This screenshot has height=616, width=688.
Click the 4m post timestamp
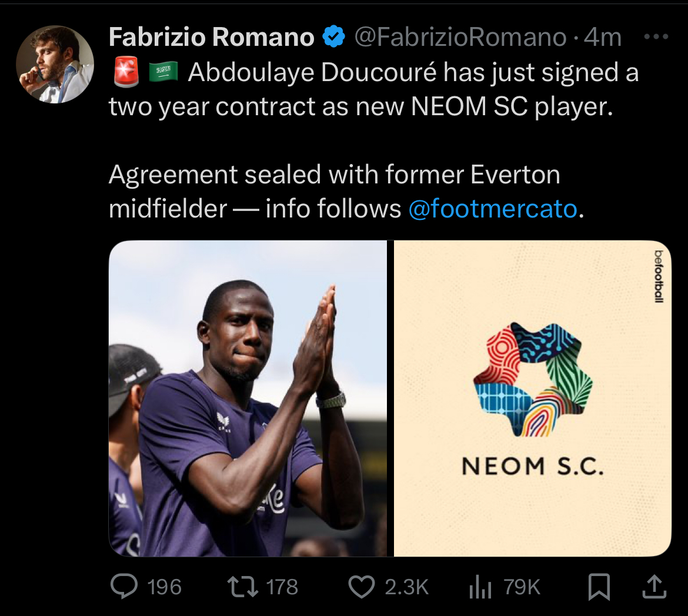603,38
